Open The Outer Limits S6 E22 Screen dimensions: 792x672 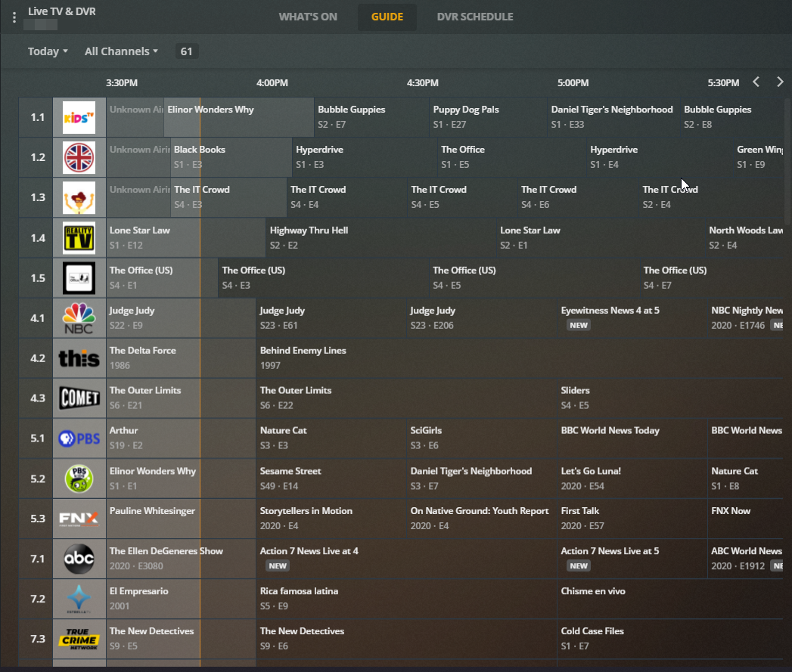pos(407,398)
